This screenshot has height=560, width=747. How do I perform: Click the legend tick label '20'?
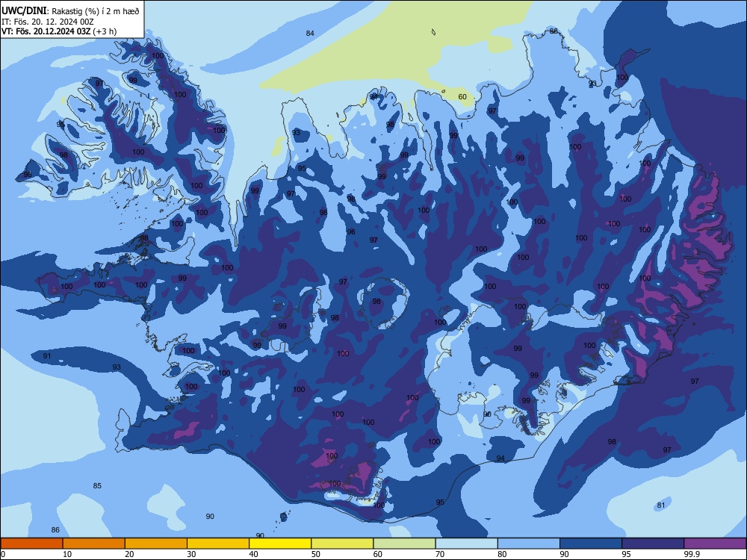(129, 554)
